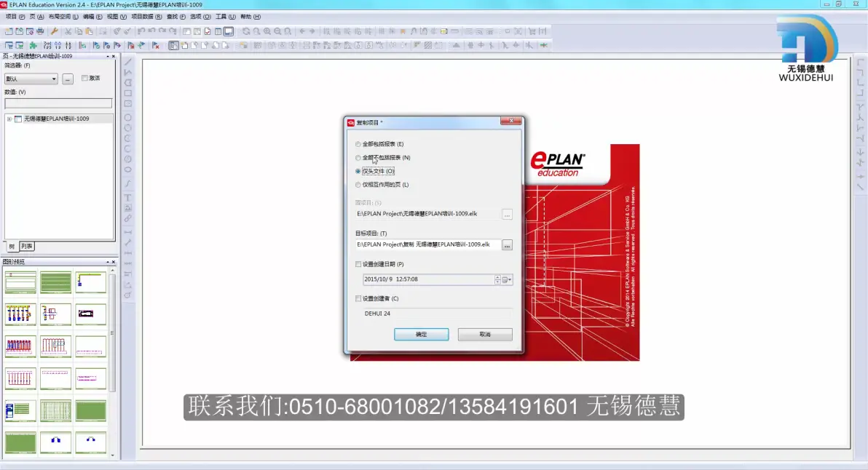Click browse button beside 目标项目 path
Viewport: 868px width, 470px height.
click(507, 245)
